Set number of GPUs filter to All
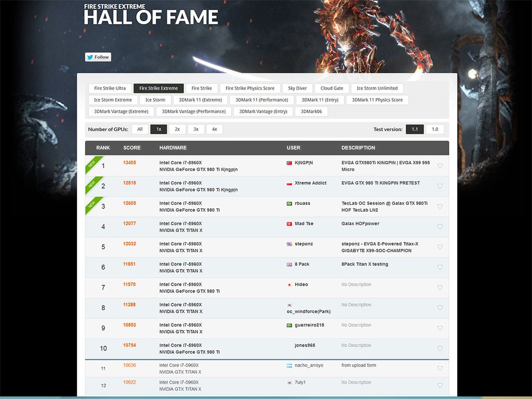Viewport: 532px width, 399px height. click(140, 129)
